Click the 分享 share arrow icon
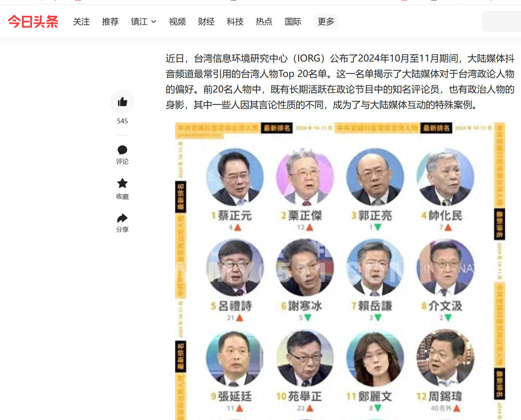Screen dimensions: 521x420 coord(122,218)
